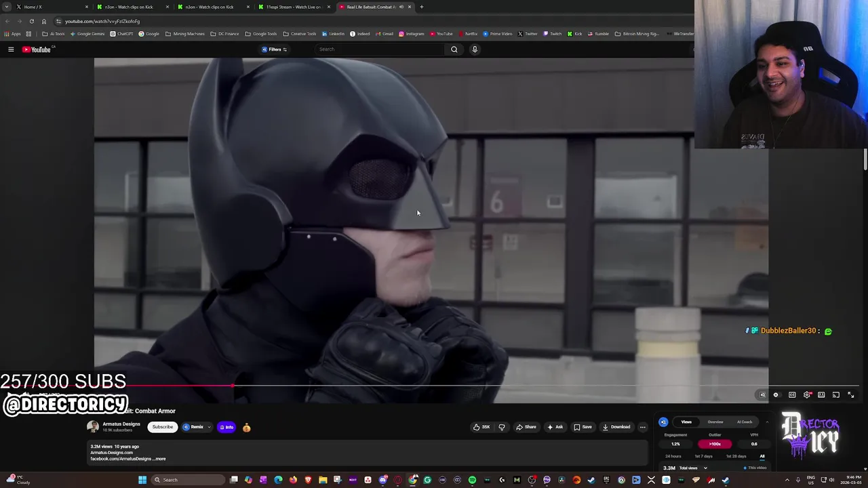Open the Armatus Designs channel name
The width and height of the screenshot is (868, 488).
point(121,424)
